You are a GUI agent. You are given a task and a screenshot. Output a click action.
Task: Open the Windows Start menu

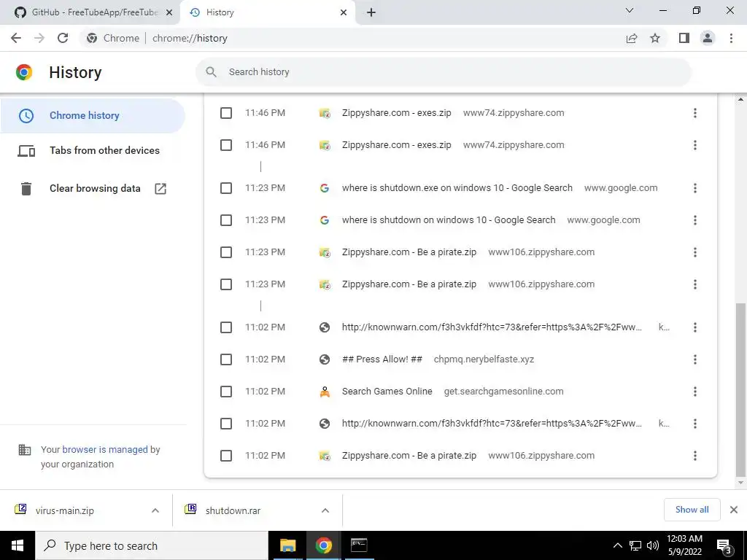coord(18,545)
